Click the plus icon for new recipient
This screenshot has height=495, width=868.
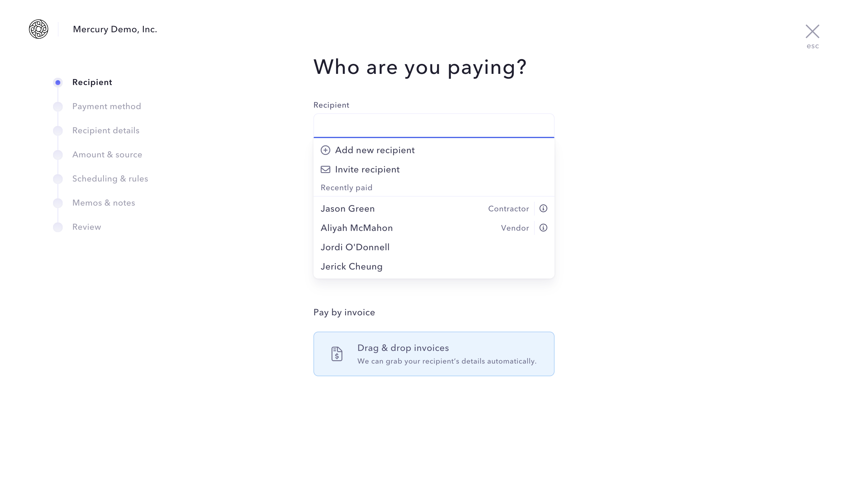pos(325,150)
